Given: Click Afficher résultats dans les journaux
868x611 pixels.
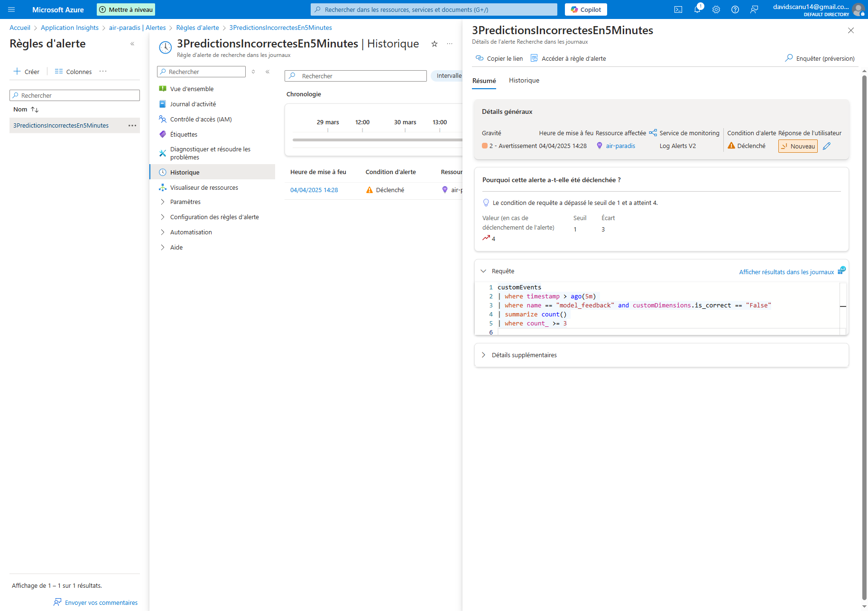Looking at the screenshot, I should [786, 272].
